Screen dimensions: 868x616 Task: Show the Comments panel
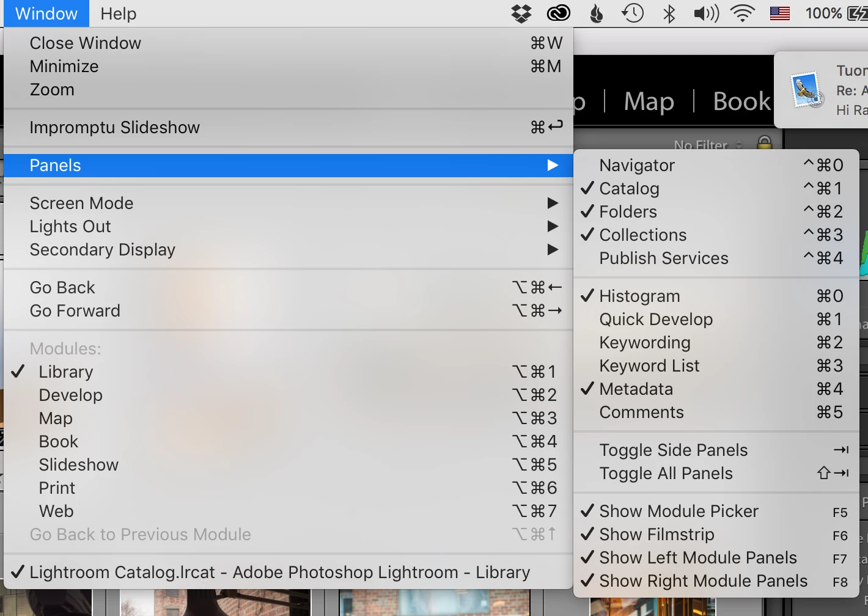coord(716,412)
